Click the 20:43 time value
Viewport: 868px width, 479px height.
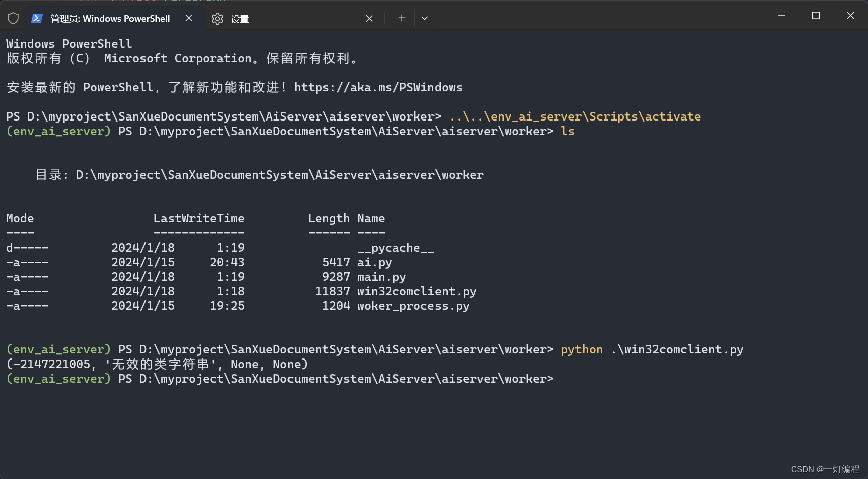point(227,262)
